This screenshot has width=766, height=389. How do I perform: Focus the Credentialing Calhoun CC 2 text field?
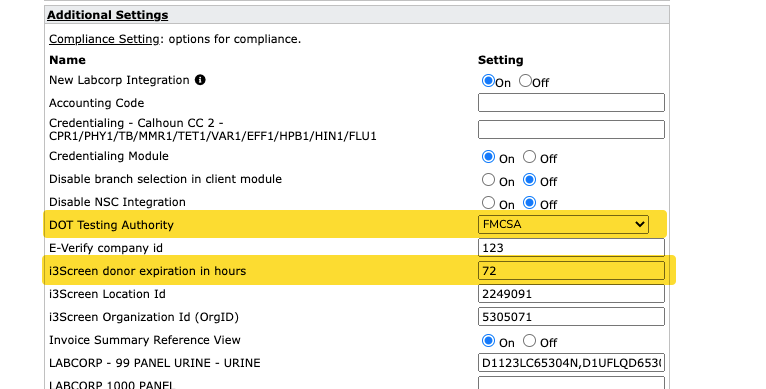click(x=571, y=130)
